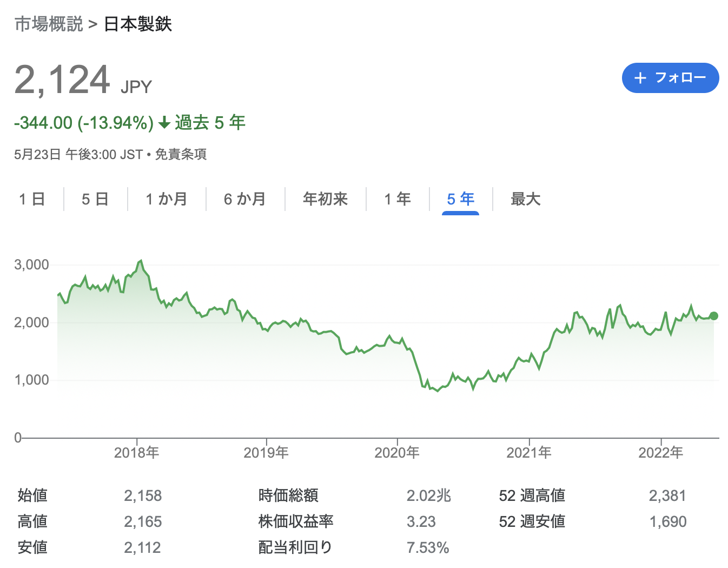Click the 始値 value 2,158
728x568 pixels.
click(143, 496)
